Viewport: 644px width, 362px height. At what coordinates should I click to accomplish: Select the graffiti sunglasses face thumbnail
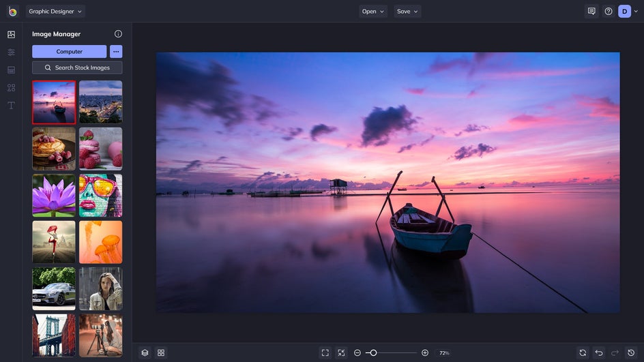tap(101, 196)
